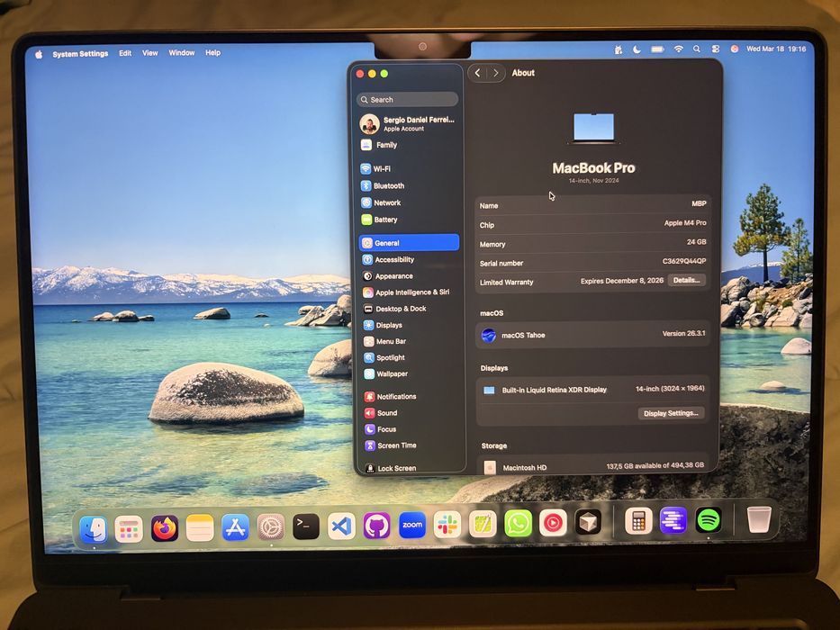Image resolution: width=840 pixels, height=630 pixels.
Task: Click the Macintosh HD storage row
Action: pyautogui.click(x=593, y=466)
